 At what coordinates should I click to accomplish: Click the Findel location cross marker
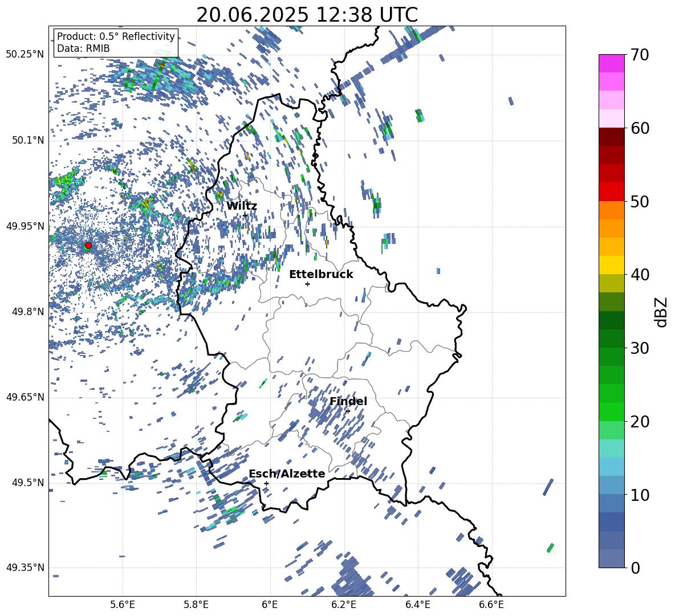348,411
